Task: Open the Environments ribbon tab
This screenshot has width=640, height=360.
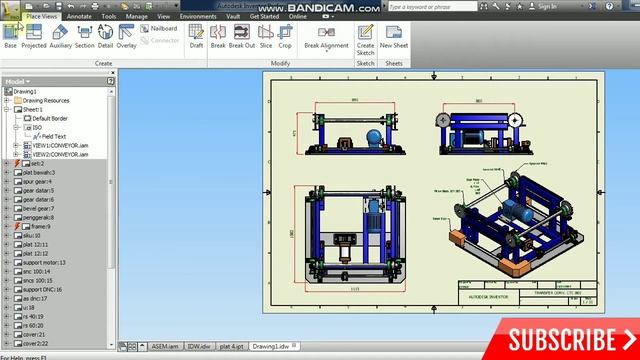Action: point(198,16)
